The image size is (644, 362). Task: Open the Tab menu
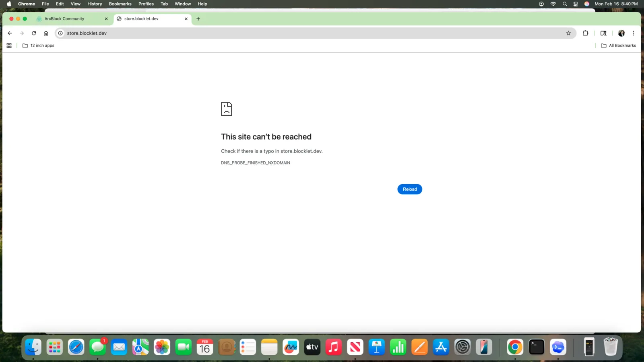[x=164, y=4]
